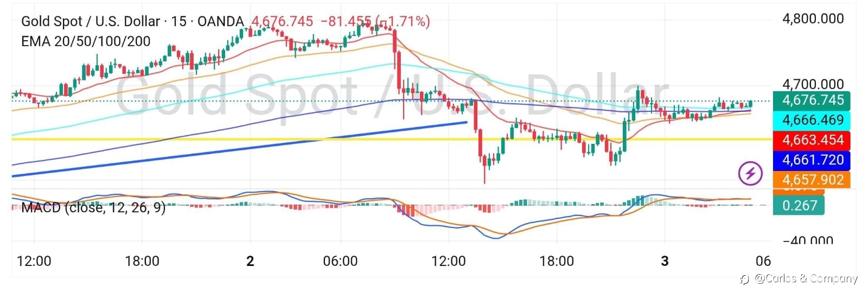
Task: Click the 4,700.000 price axis label
Action: 812,84
